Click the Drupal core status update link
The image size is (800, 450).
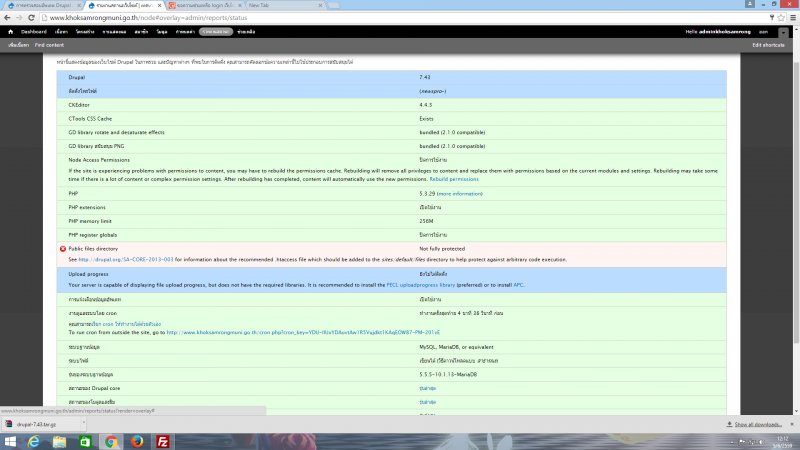coord(428,388)
